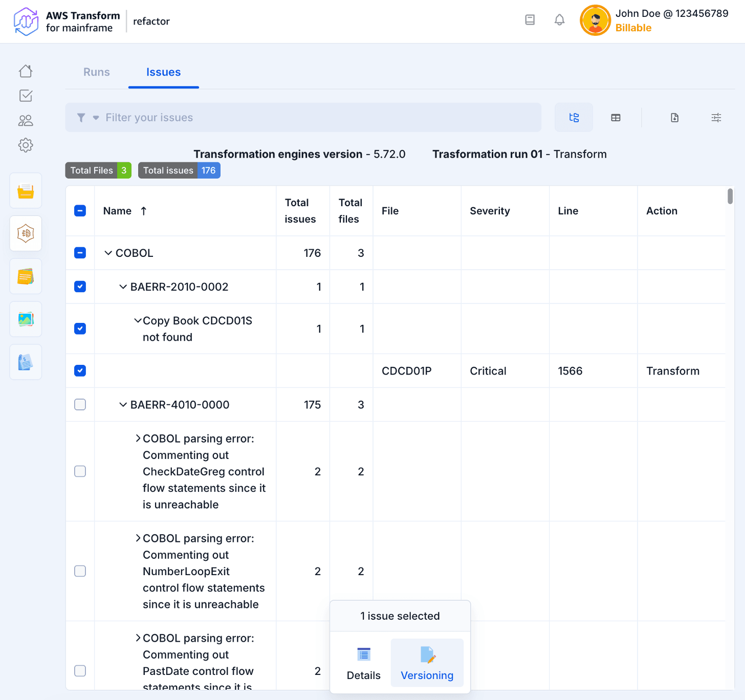Switch to the Runs tab

97,72
